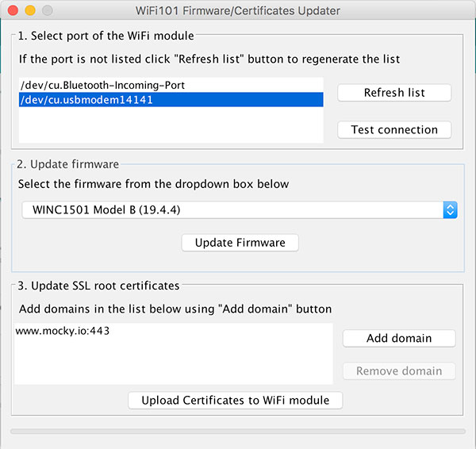476x449 pixels.
Task: Open the firmware version dropdown arrows
Action: click(x=450, y=210)
